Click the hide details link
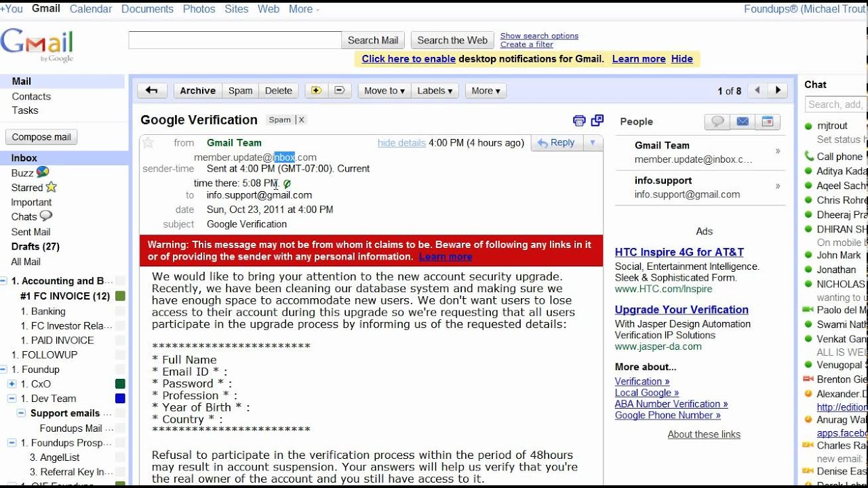This screenshot has height=488, width=868. 401,143
